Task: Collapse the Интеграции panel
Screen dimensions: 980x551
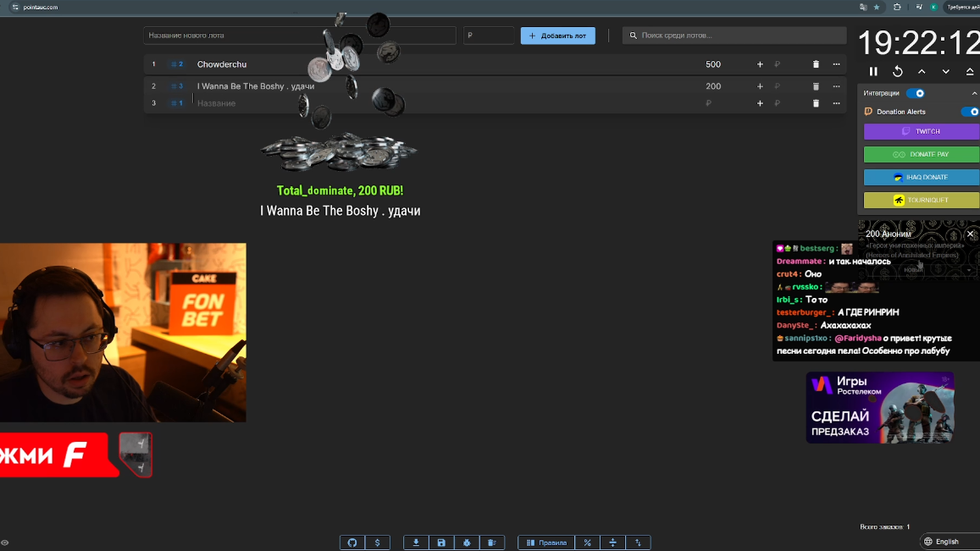Action: (974, 93)
